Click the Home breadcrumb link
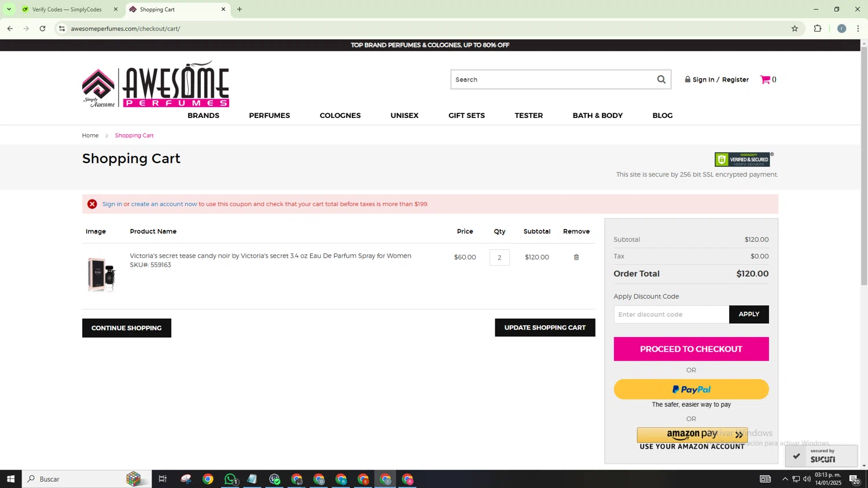868x488 pixels. click(x=90, y=135)
